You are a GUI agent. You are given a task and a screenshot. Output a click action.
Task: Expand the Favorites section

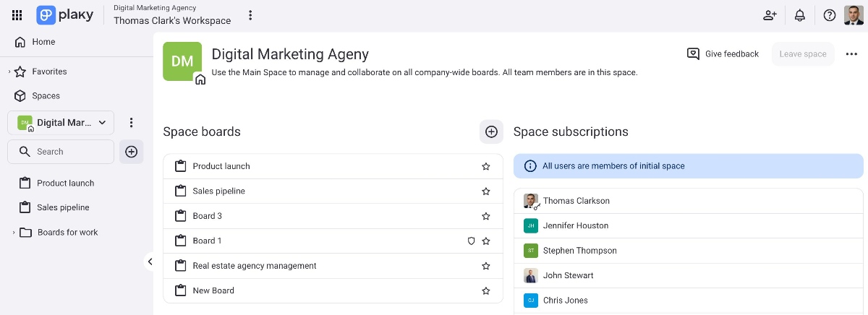pos(9,72)
